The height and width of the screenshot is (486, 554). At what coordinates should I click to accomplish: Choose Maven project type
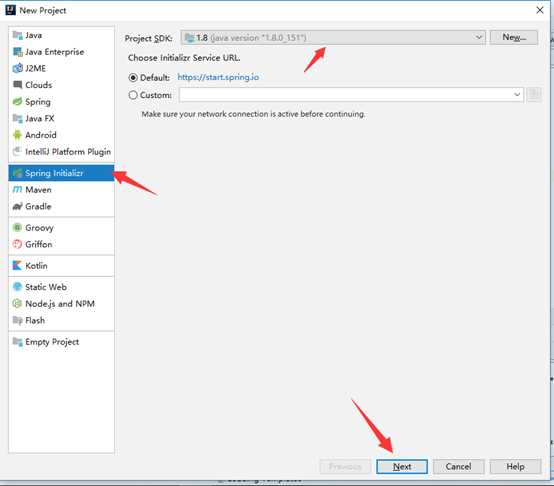pos(61,190)
